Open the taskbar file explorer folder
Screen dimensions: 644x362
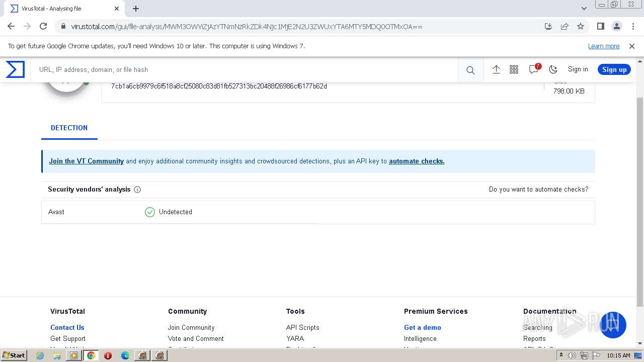(57, 355)
